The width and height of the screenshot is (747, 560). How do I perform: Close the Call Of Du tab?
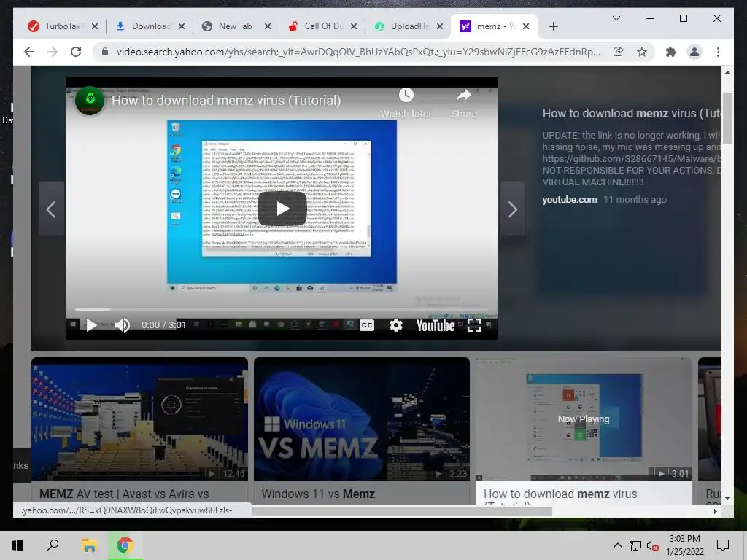[354, 27]
